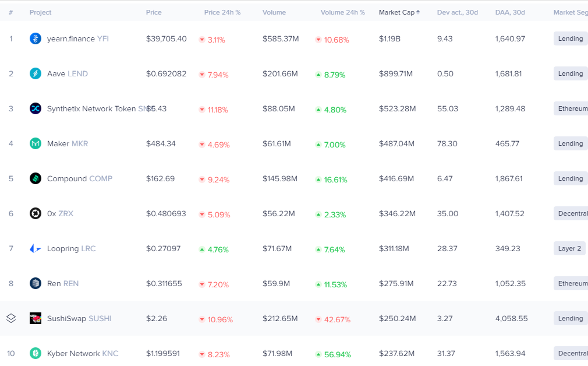This screenshot has width=588, height=366.
Task: Click the 0x ZRX logo icon
Action: click(36, 213)
